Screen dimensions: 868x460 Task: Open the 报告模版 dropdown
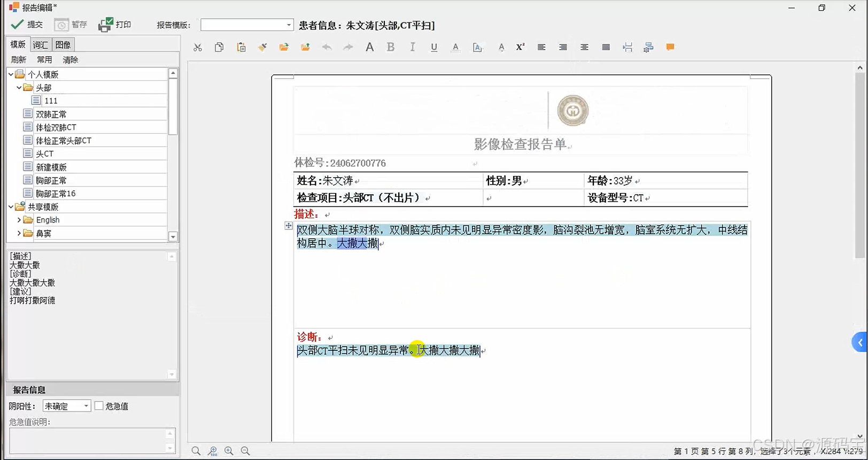(289, 25)
